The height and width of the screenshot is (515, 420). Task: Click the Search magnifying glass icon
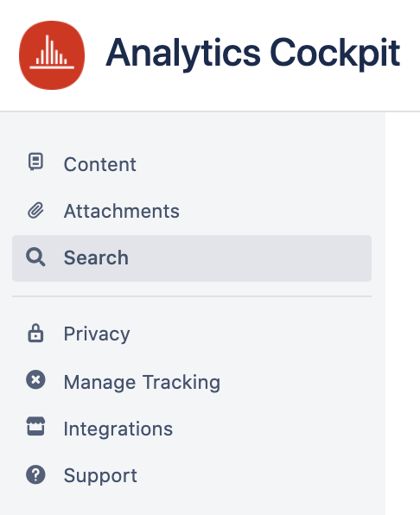pos(35,257)
